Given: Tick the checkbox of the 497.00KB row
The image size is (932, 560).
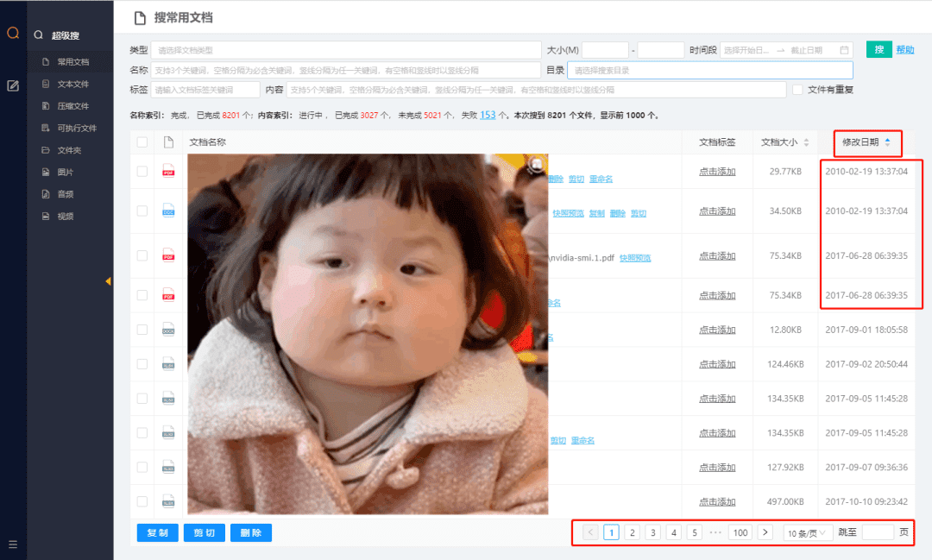Looking at the screenshot, I should [142, 501].
